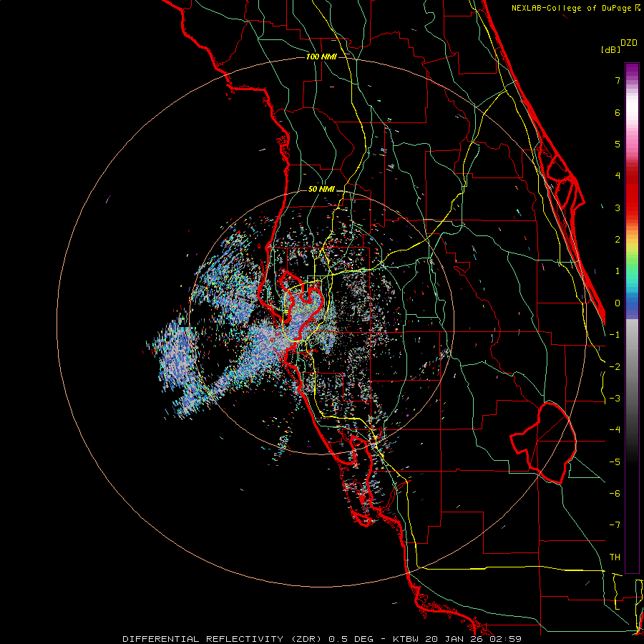
Task: Select the -3 dB scale label
Action: 615,399
